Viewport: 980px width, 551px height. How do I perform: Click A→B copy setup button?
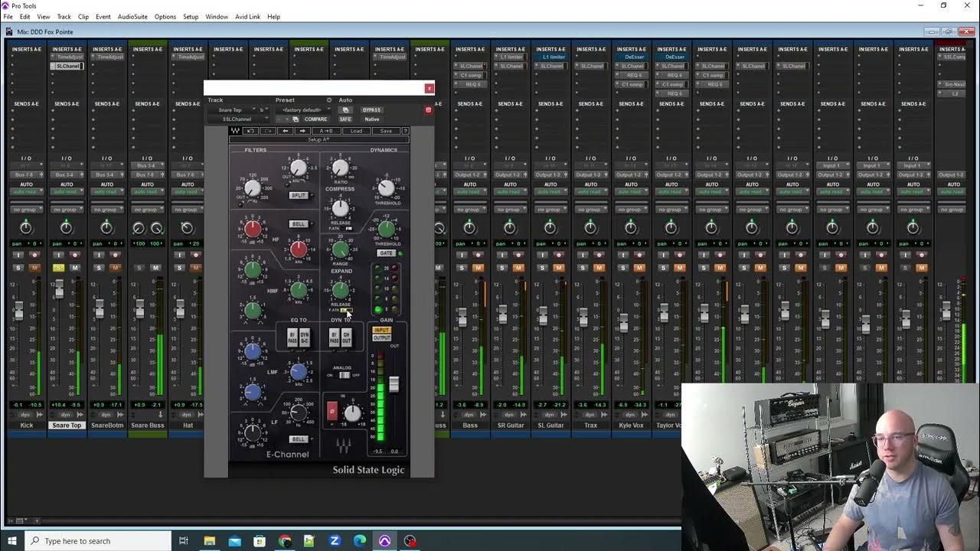click(x=326, y=131)
